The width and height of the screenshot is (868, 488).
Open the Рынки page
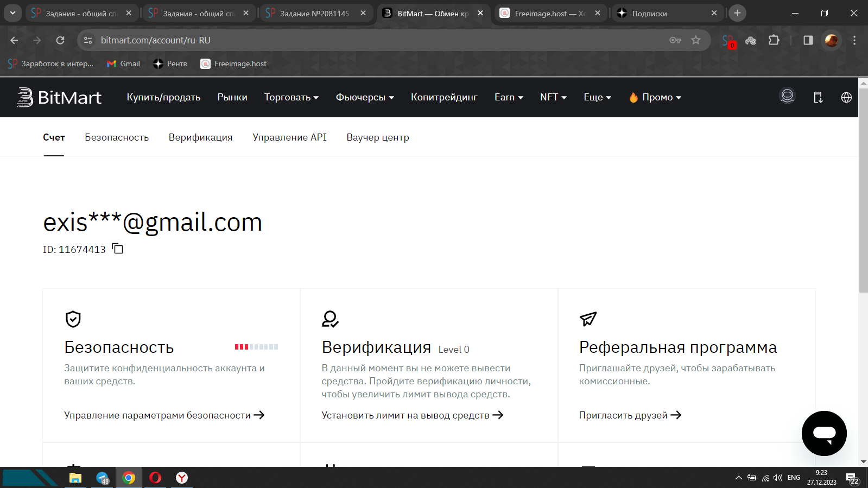click(x=232, y=97)
